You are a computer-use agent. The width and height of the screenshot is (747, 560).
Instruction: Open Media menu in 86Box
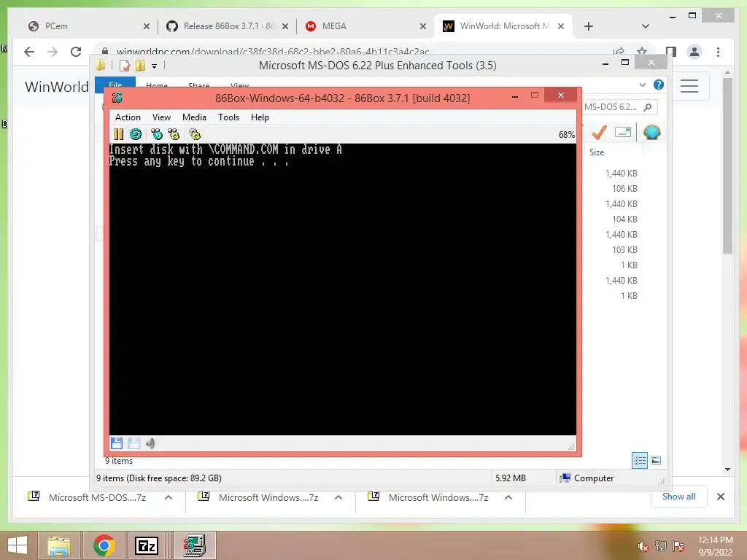point(194,117)
